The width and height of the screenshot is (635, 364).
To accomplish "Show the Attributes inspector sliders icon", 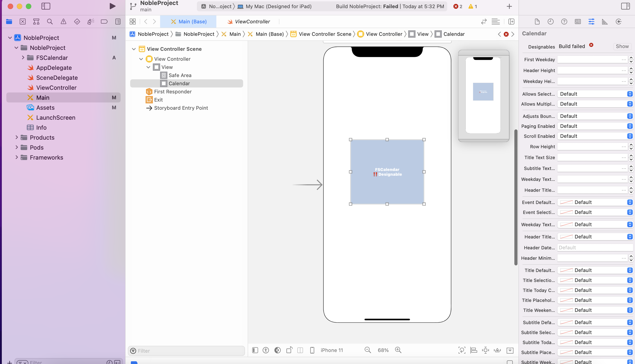I will (x=591, y=22).
